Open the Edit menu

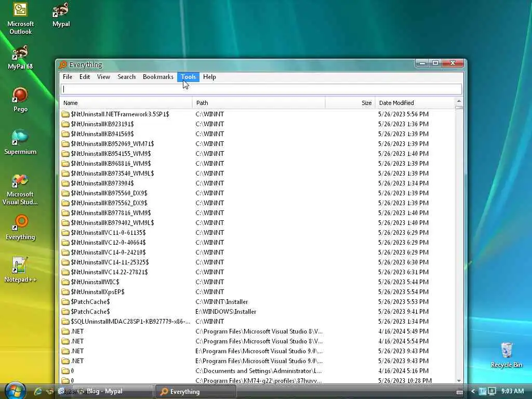tap(85, 77)
